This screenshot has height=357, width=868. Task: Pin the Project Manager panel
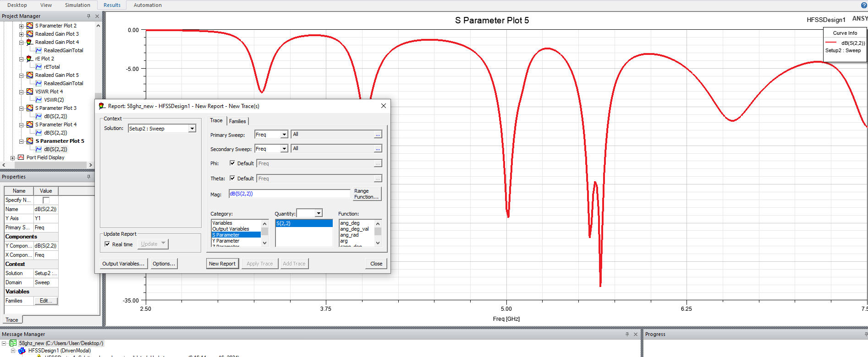pos(88,16)
